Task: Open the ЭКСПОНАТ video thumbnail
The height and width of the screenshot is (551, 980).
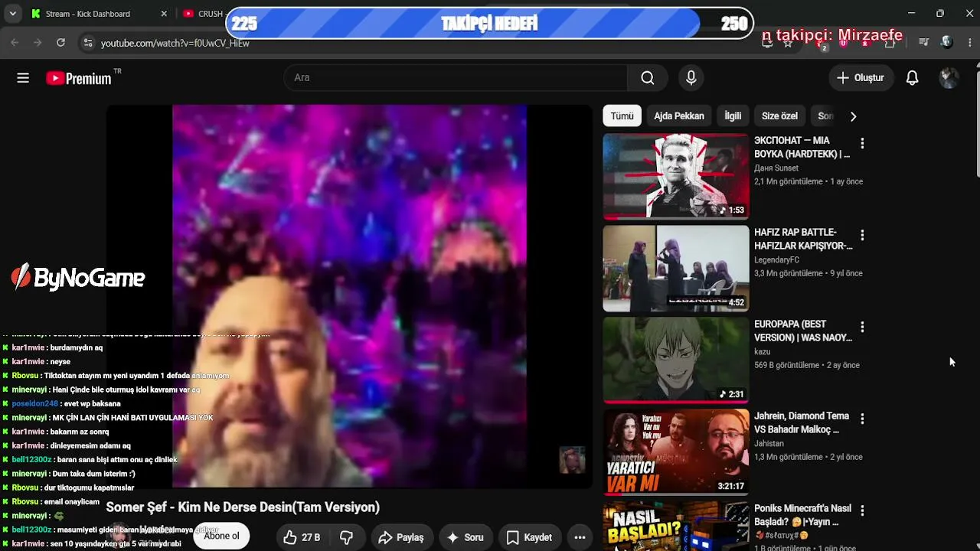Action: coord(676,177)
